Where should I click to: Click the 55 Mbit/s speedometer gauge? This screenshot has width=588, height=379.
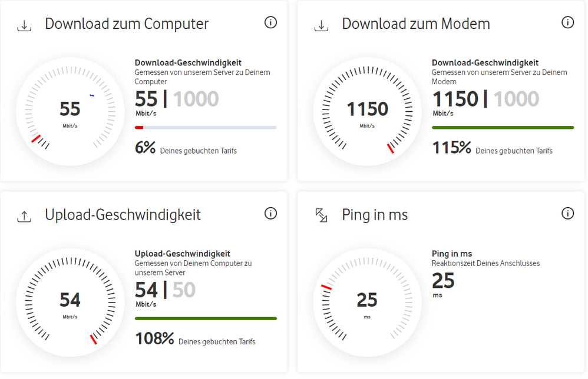click(70, 109)
